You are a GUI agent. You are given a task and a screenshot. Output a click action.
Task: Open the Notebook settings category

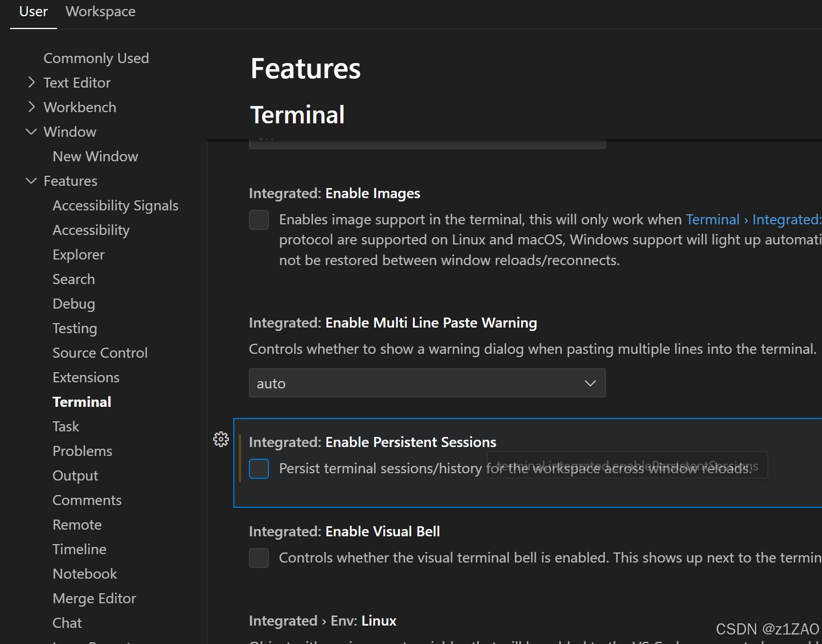pyautogui.click(x=84, y=574)
